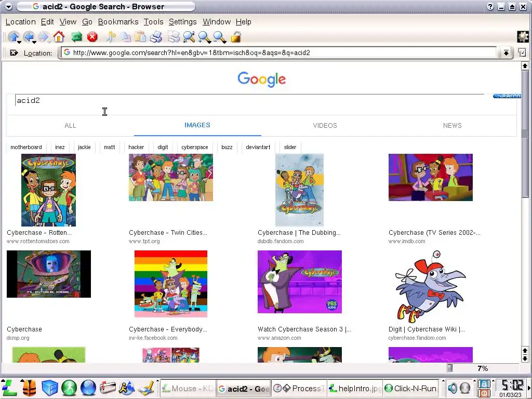Switch to the Click-N-Run taskbar window
This screenshot has height=399, width=532.
(411, 388)
